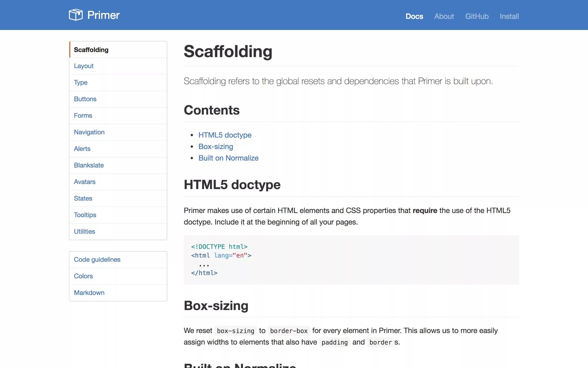Select the Navigation menu item

coord(89,132)
